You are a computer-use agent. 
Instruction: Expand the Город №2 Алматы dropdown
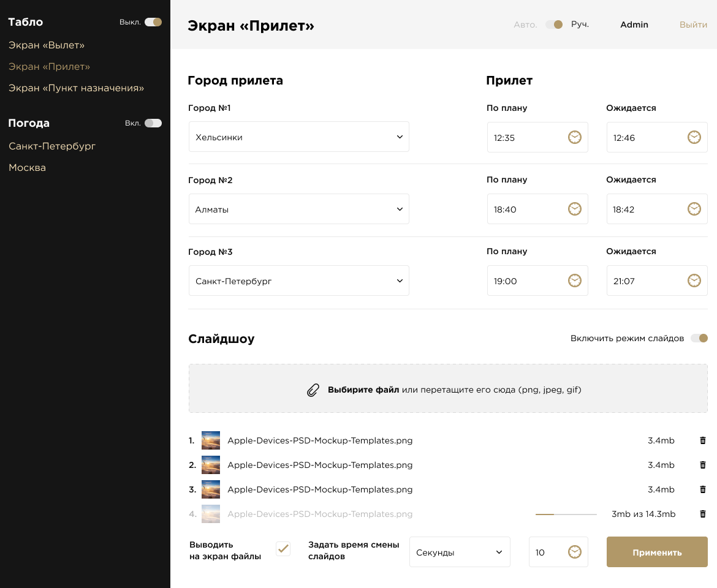click(x=298, y=209)
